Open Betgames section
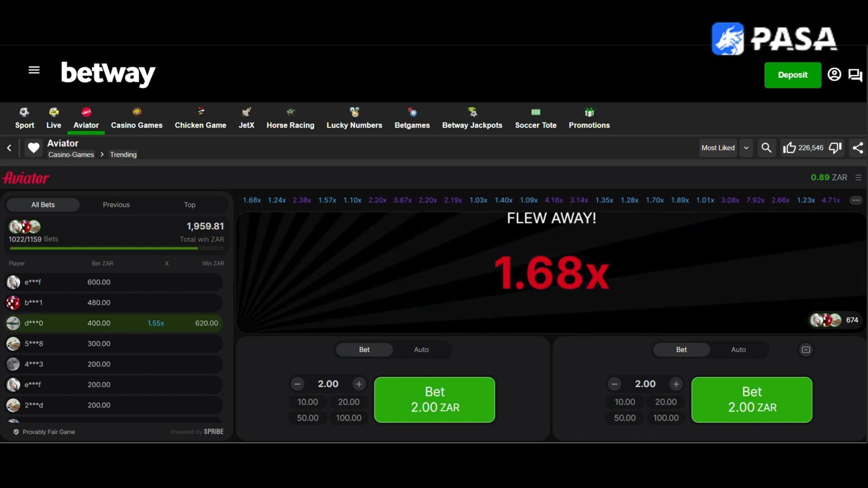This screenshot has width=868, height=488. pos(412,119)
